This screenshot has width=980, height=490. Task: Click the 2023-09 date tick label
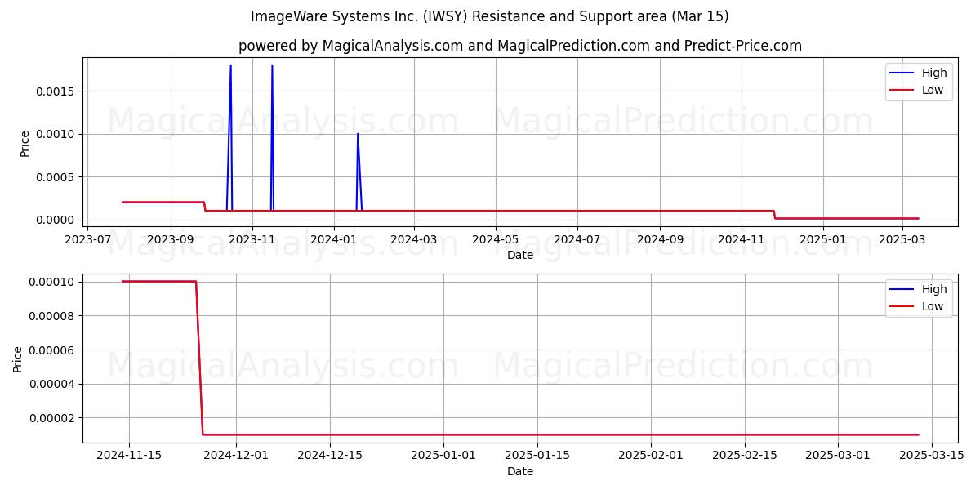coord(171,240)
